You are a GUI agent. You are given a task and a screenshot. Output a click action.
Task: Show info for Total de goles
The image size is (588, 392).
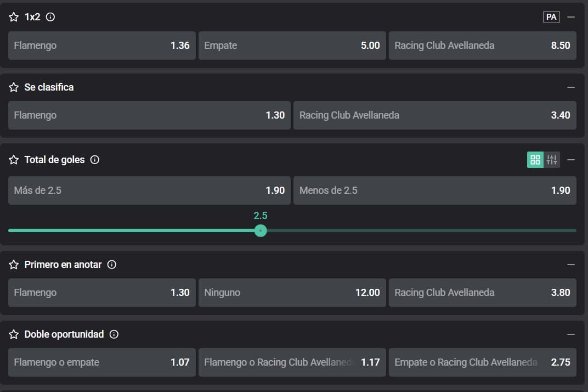click(94, 160)
